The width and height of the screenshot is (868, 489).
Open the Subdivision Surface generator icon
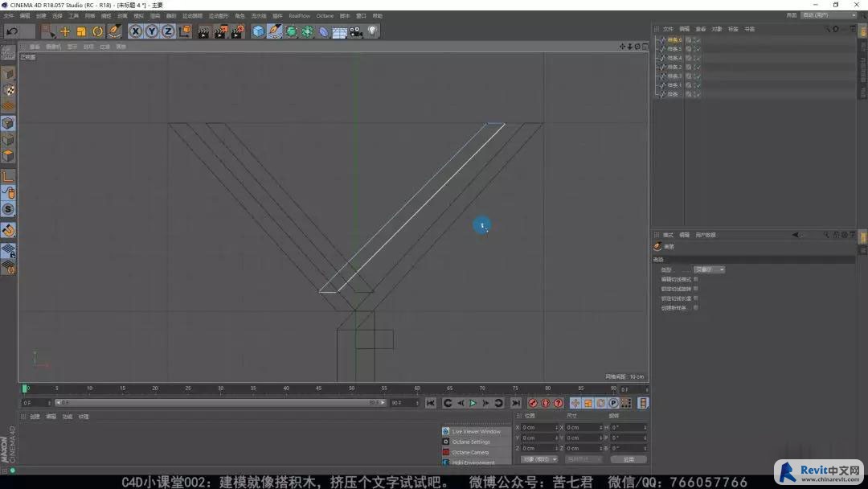(x=291, y=31)
